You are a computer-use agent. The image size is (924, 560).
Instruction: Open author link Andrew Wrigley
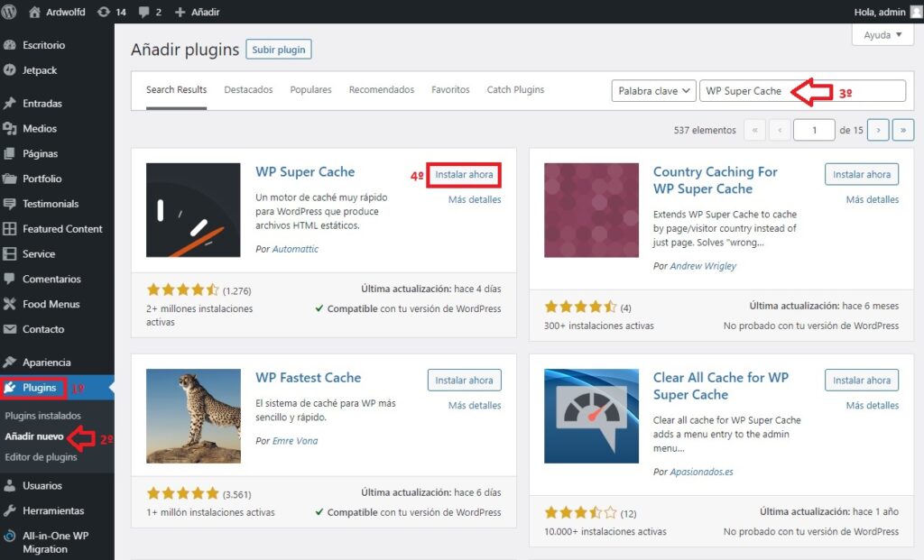click(x=703, y=266)
